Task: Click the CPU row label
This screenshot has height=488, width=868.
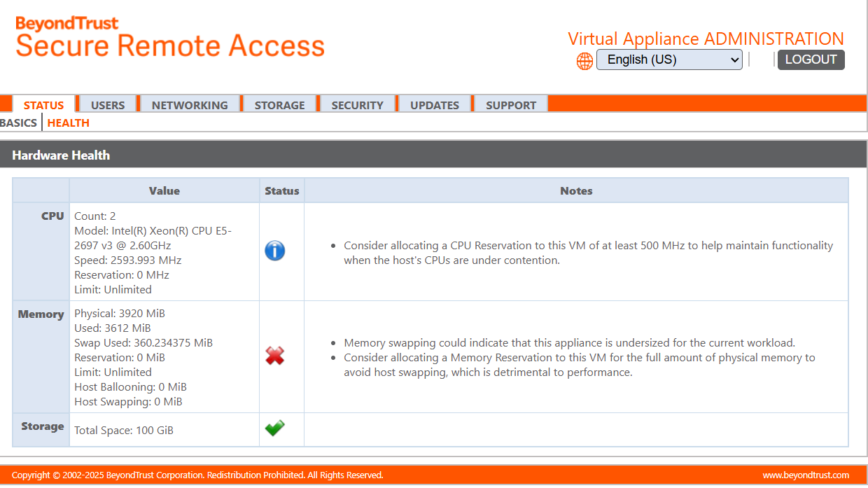Action: [x=52, y=216]
